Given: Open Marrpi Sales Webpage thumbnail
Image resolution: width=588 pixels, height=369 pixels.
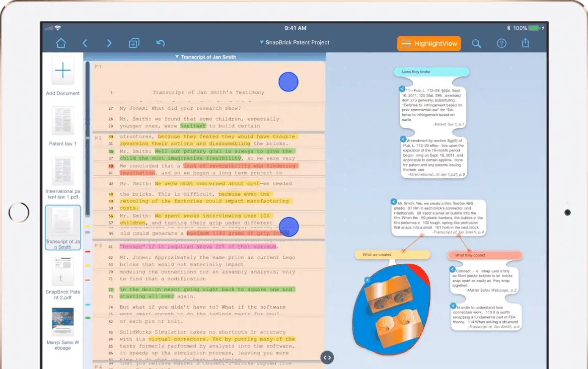Looking at the screenshot, I should coord(63,321).
